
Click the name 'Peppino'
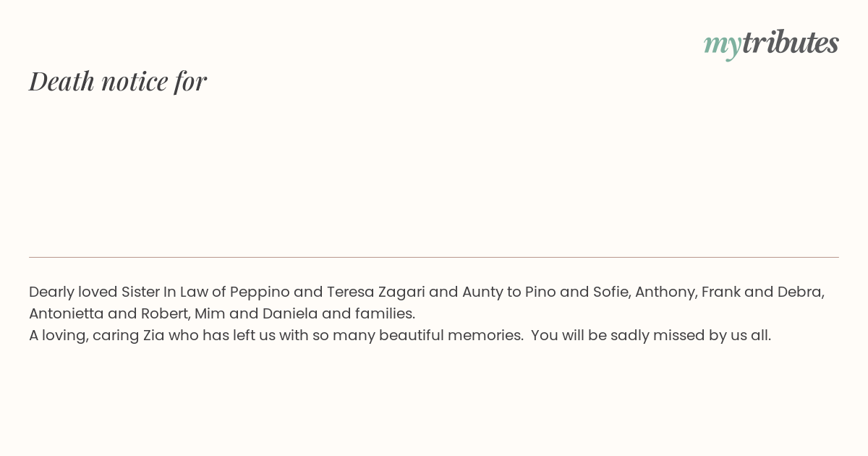point(260,292)
